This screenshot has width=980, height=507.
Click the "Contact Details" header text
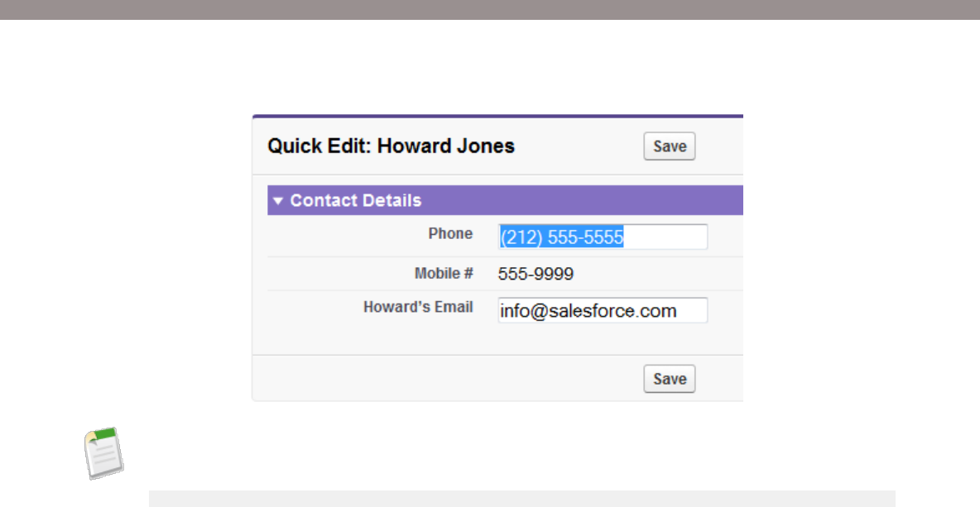[355, 201]
